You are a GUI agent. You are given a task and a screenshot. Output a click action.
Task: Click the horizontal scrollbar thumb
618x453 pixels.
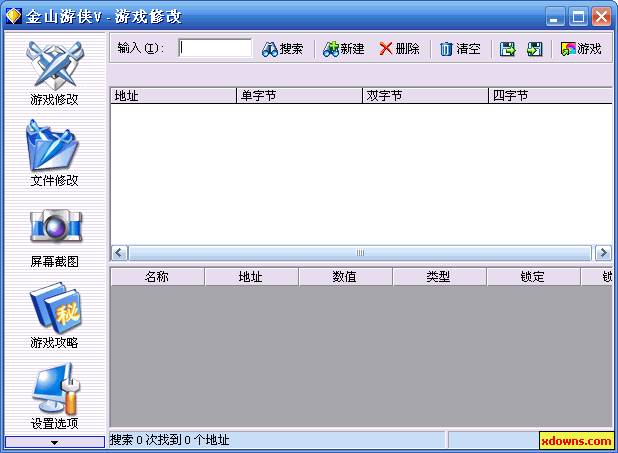coord(360,253)
